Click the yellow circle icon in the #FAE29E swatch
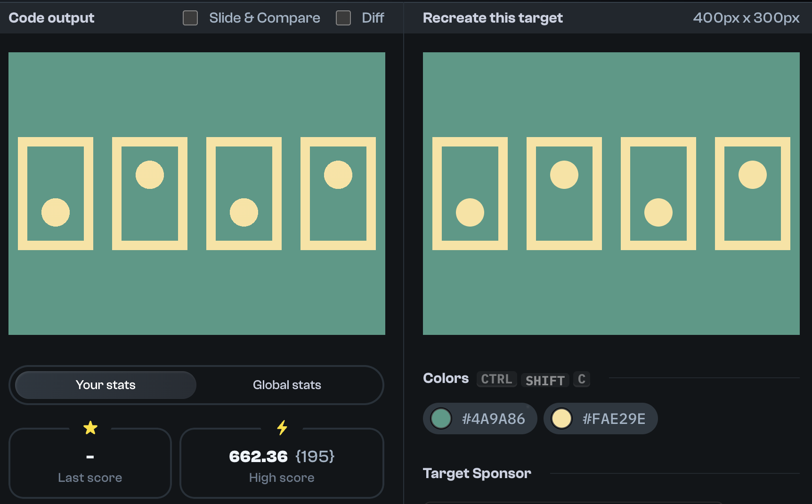 [561, 418]
